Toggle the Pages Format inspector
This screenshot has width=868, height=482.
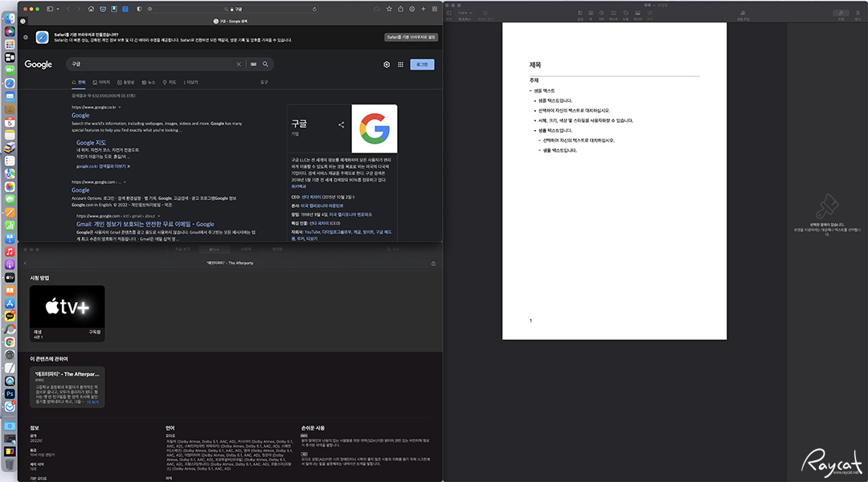[x=841, y=13]
